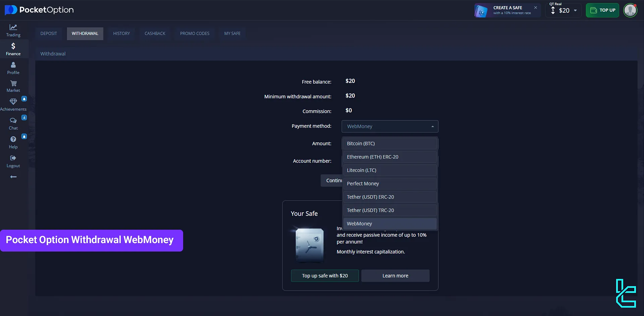
Task: Open the Profile person icon
Action: (x=13, y=65)
